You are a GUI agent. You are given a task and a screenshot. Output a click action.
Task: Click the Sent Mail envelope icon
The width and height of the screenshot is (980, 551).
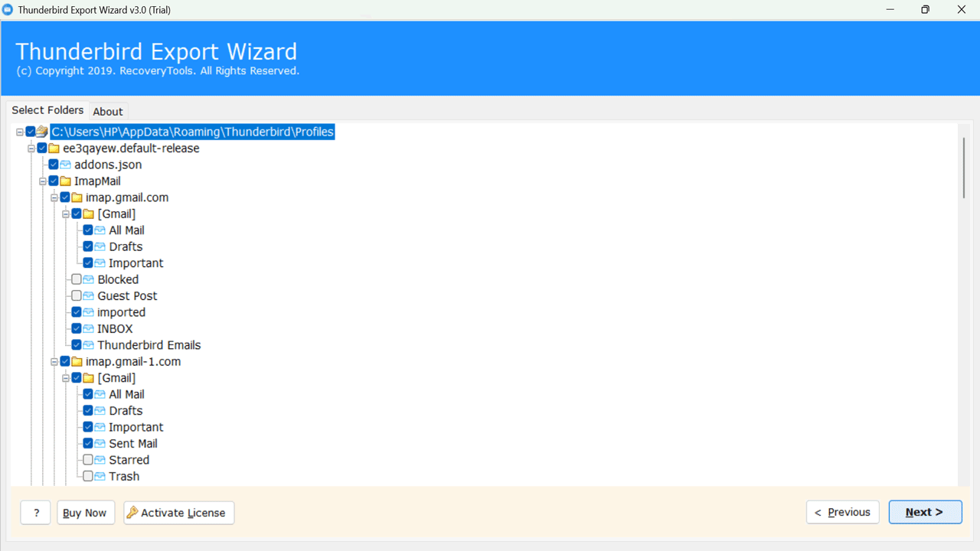[x=100, y=444]
